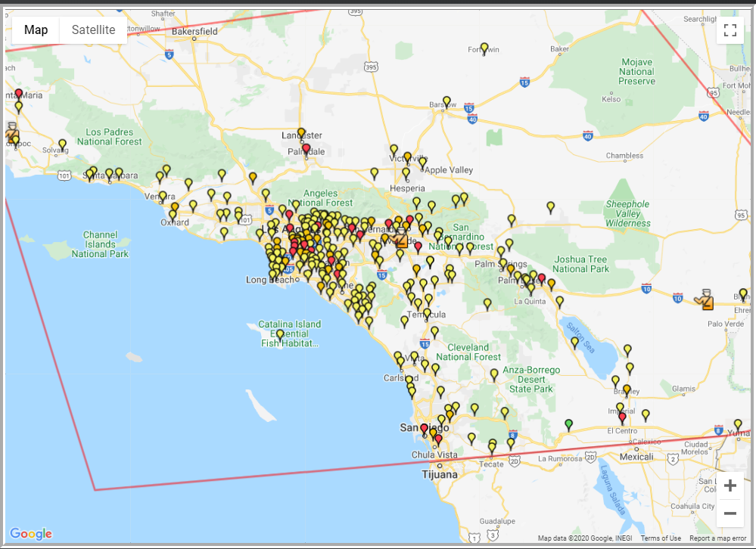Image resolution: width=756 pixels, height=549 pixels.
Task: Zoom in with the plus button
Action: pyautogui.click(x=730, y=485)
